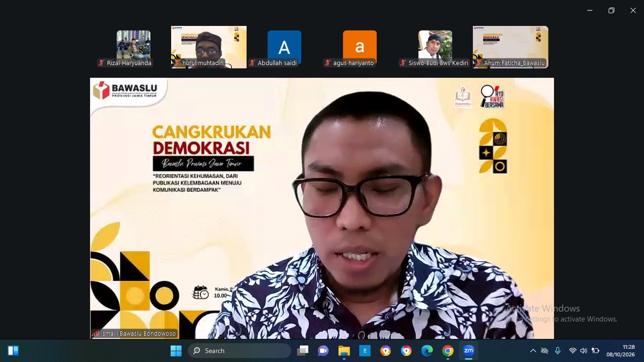Open the Widgets panel icon in taskbar
Screen dimensions: 644x362
13,351
